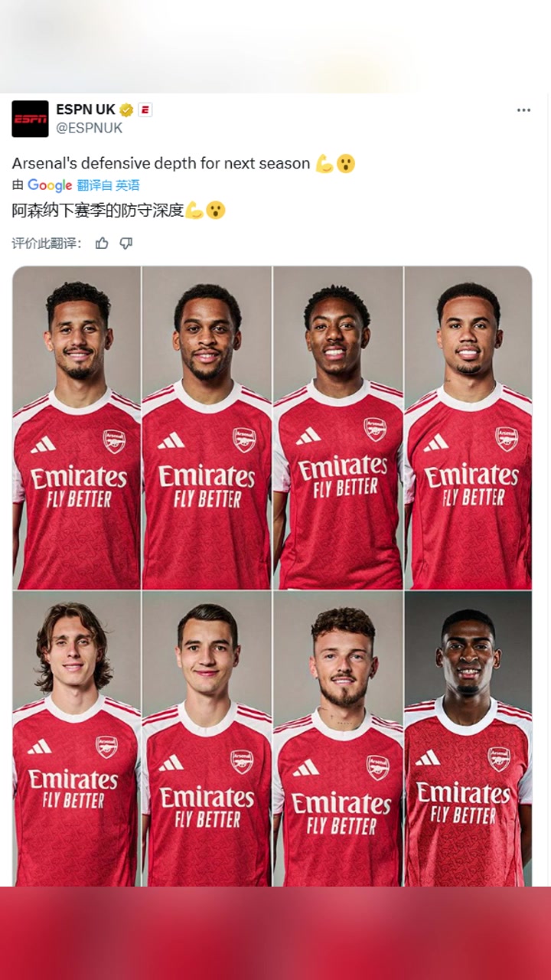
Task: Open the second player photo in top row
Action: [x=207, y=427]
